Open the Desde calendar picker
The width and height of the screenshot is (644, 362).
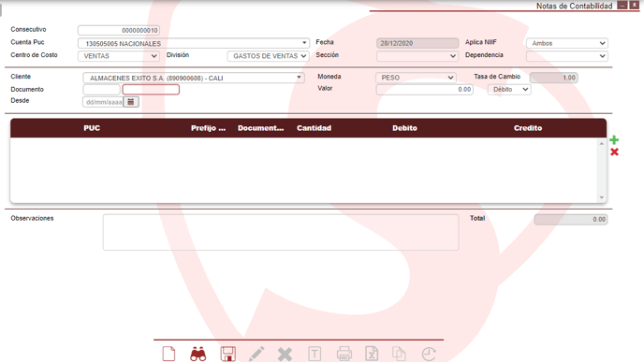[x=131, y=102]
